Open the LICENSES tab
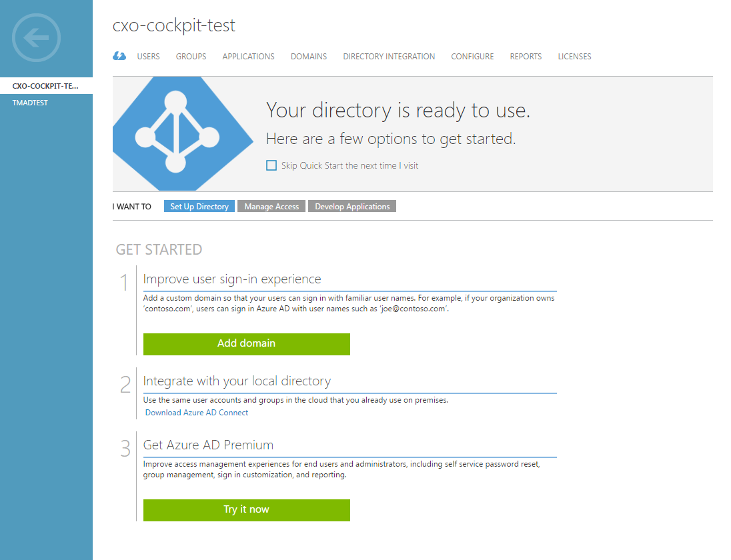 (x=574, y=57)
